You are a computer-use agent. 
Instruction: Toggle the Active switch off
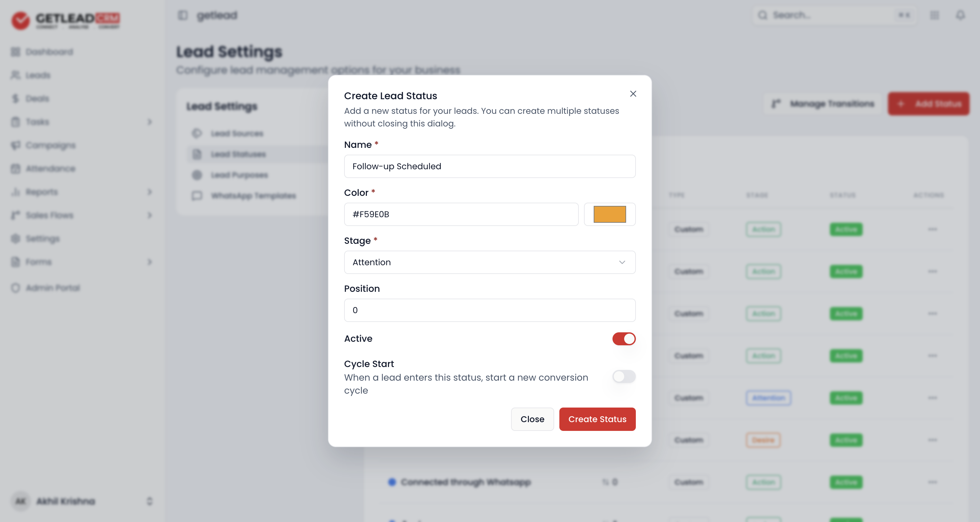(624, 338)
